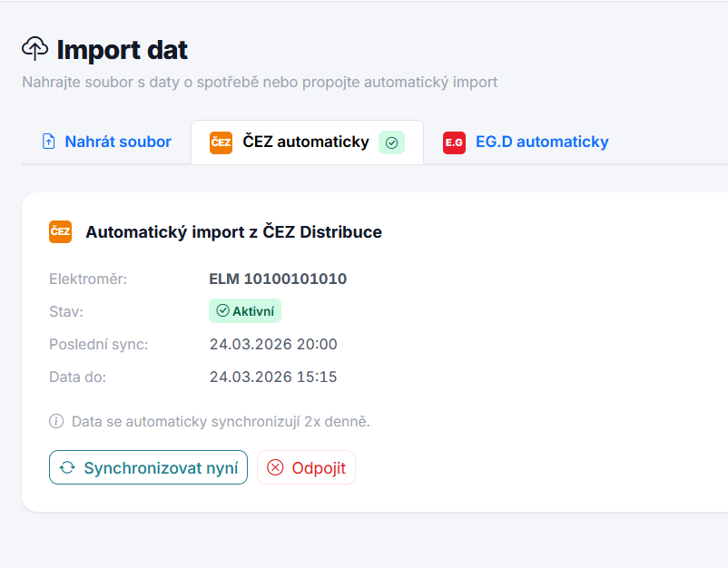The height and width of the screenshot is (568, 728).
Task: Open the EG.D automaticky tab
Action: point(541,142)
